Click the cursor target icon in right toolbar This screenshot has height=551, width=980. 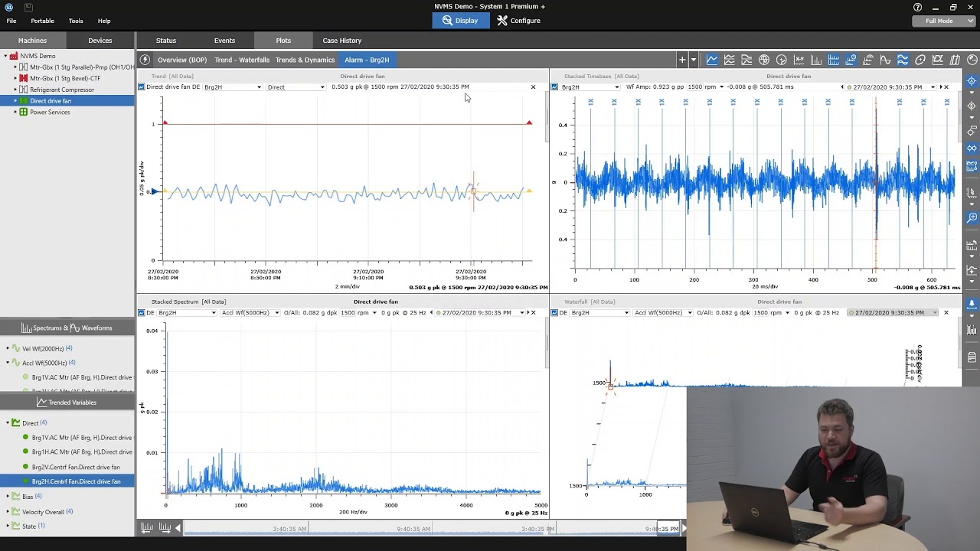tap(972, 81)
